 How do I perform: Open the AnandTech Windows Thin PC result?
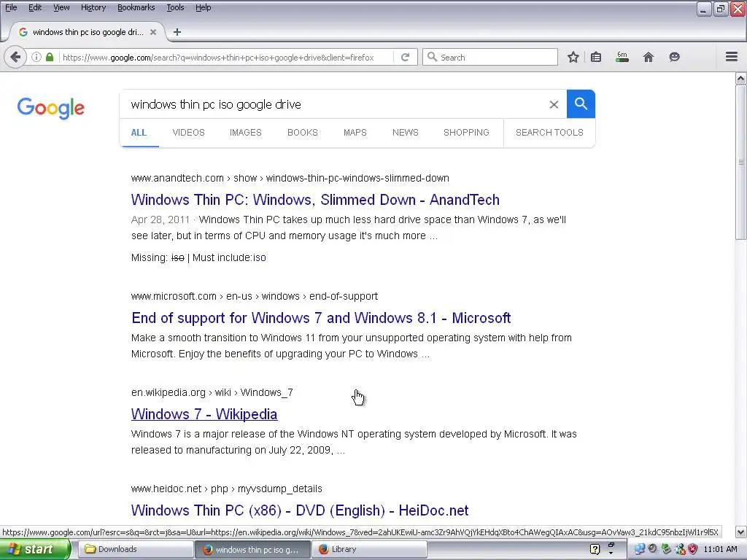click(x=315, y=200)
